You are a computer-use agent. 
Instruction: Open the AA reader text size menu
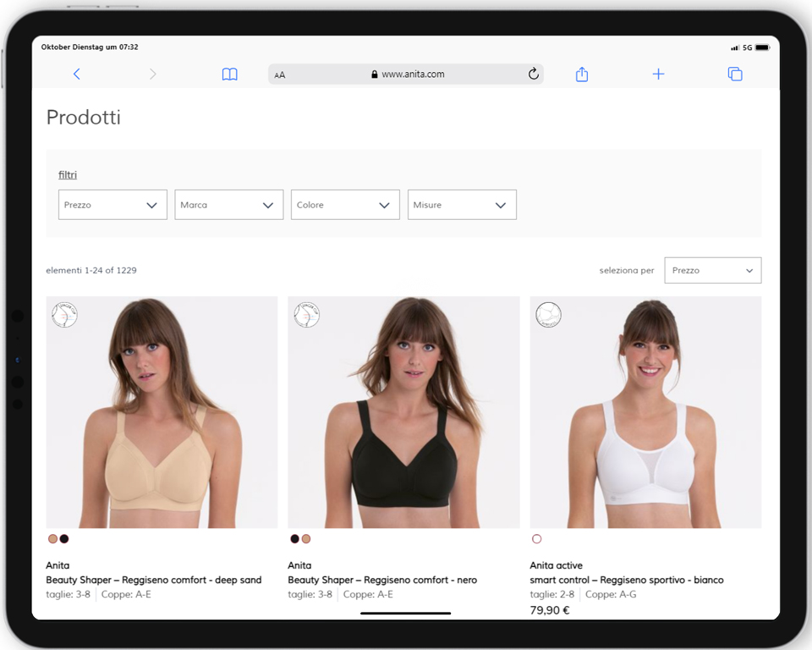click(x=280, y=75)
